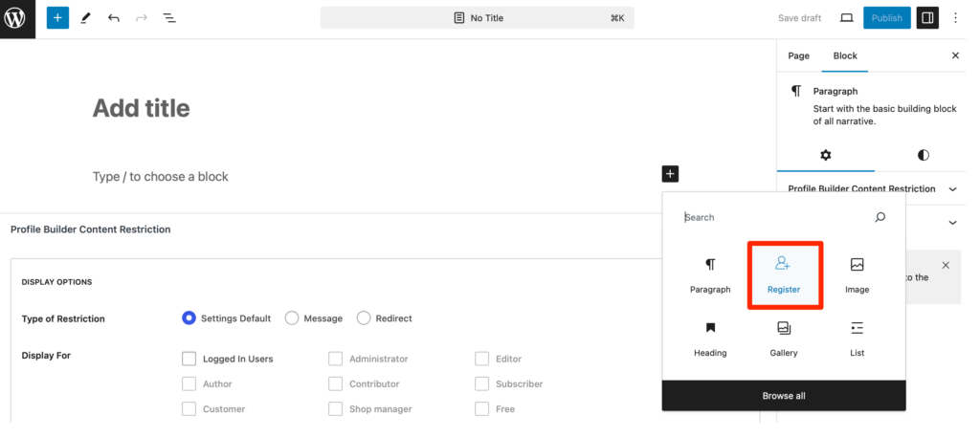The image size is (980, 437).
Task: Click the Type of Restriction label
Action: click(63, 318)
